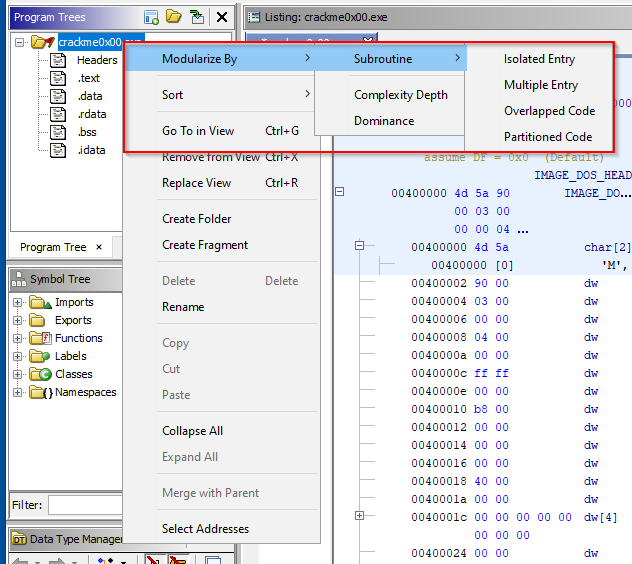The width and height of the screenshot is (632, 564).
Task: Expand the Exports node in Symbol Tree
Action: coord(17,321)
